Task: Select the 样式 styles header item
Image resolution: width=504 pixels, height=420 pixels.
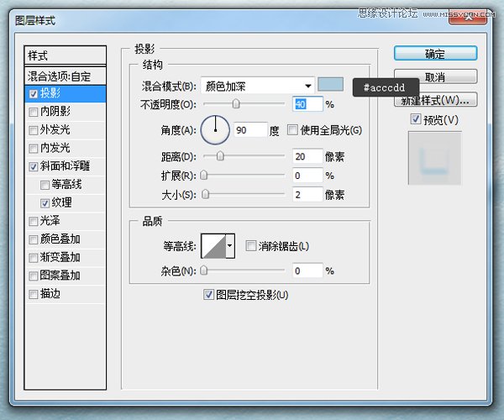Action: [66, 55]
